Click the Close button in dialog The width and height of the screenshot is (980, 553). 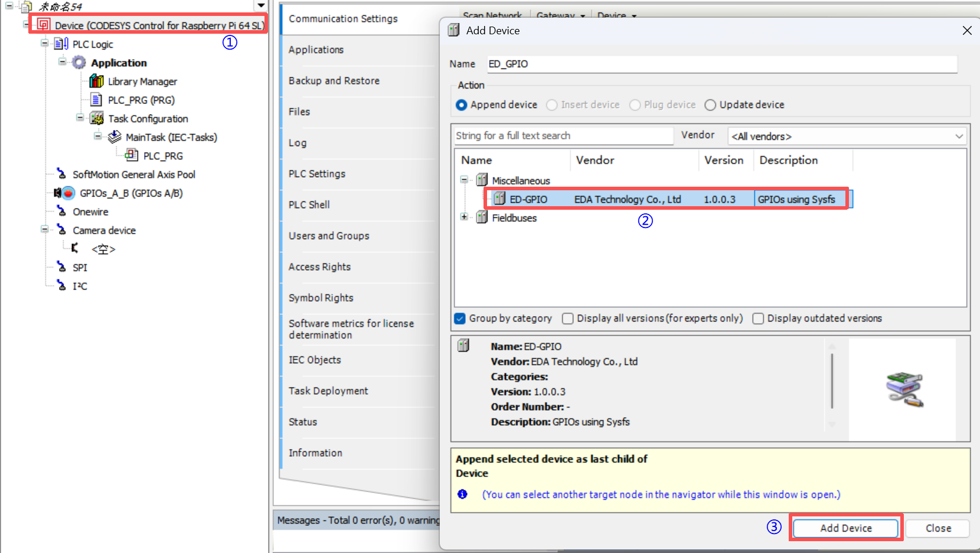(x=937, y=528)
